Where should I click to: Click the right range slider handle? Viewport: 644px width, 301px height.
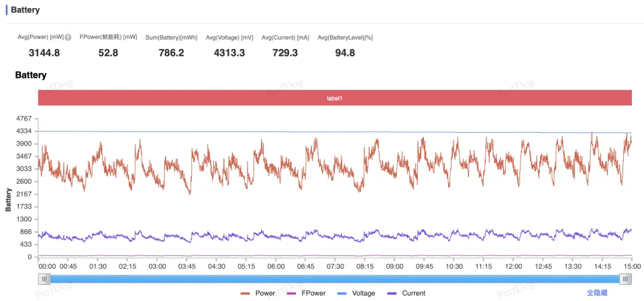625,279
